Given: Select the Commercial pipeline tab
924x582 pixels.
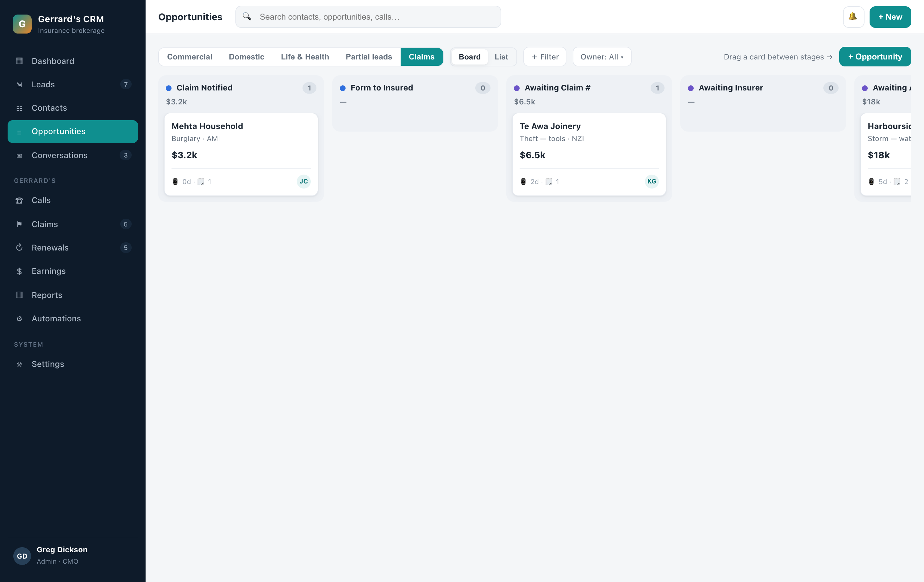Looking at the screenshot, I should click(x=190, y=57).
